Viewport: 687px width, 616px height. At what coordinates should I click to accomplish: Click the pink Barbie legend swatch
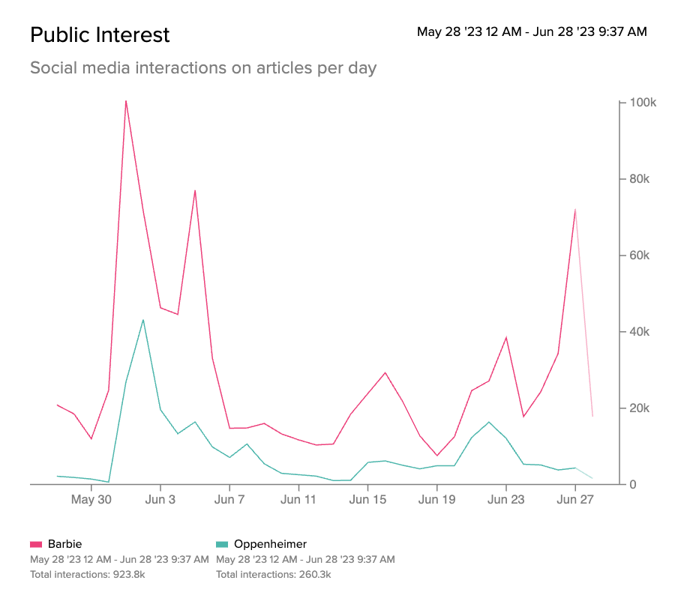(x=35, y=545)
